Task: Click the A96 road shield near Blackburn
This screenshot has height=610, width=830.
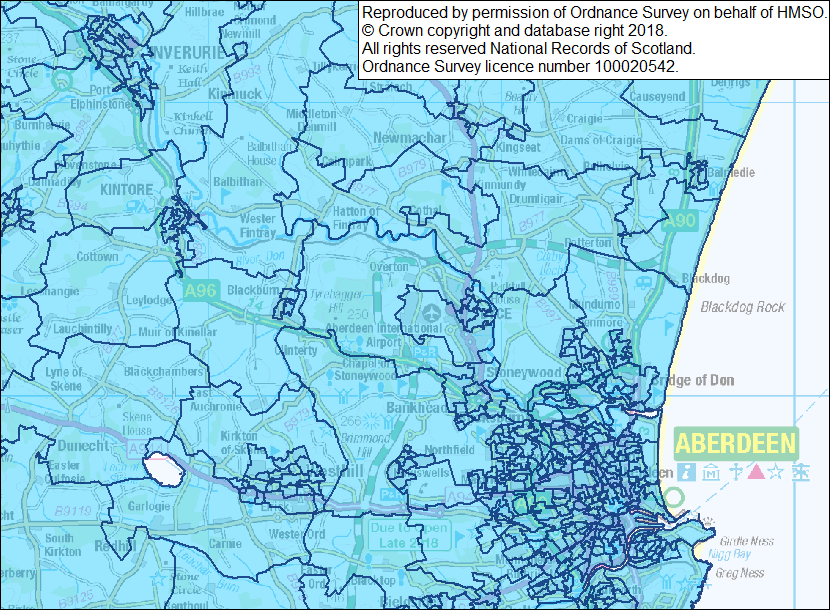Action: tap(200, 291)
